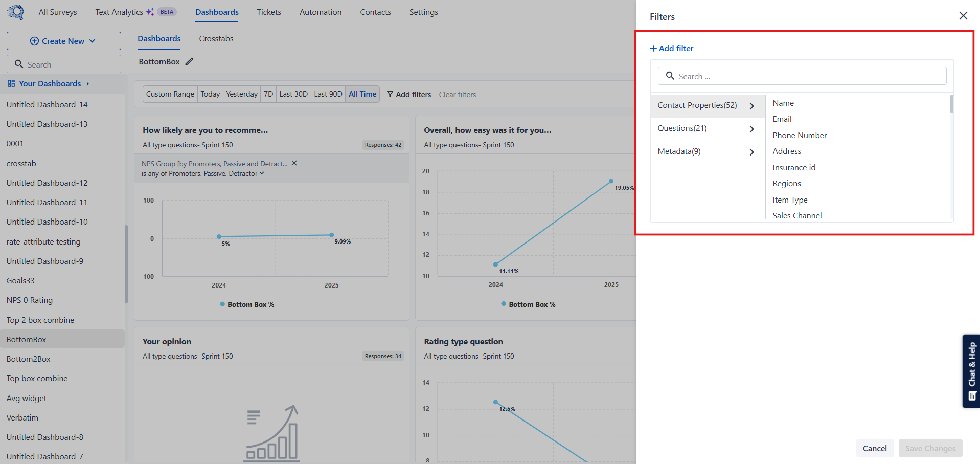Click the Add filters funnel icon
This screenshot has width=980, height=464.
(390, 95)
